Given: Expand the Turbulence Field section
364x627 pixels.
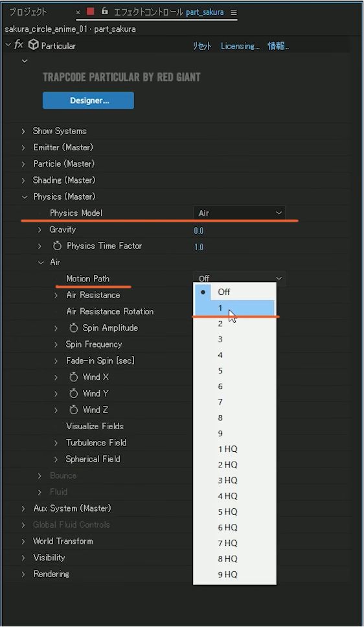Looking at the screenshot, I should (56, 443).
